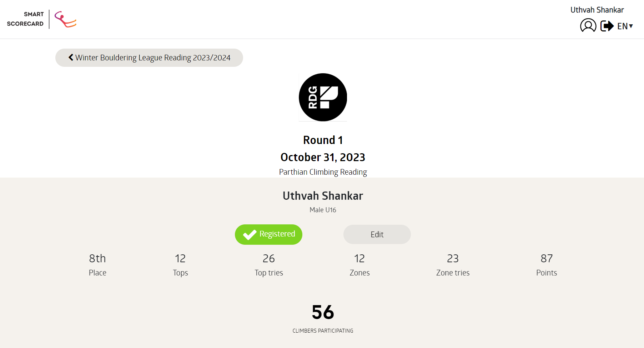
Task: Select the 26 Top tries stat
Action: click(269, 264)
